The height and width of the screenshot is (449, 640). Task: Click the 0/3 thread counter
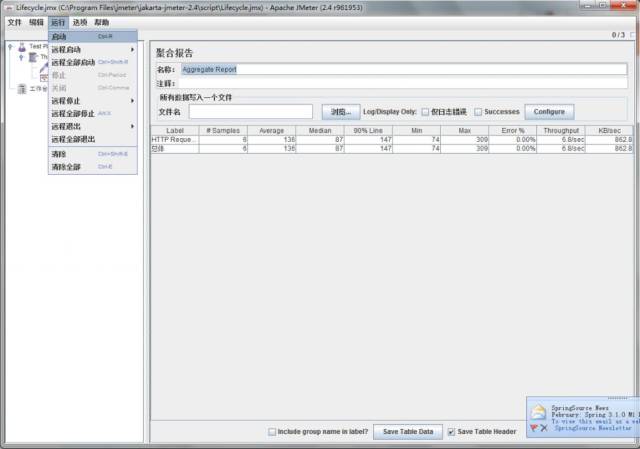618,35
